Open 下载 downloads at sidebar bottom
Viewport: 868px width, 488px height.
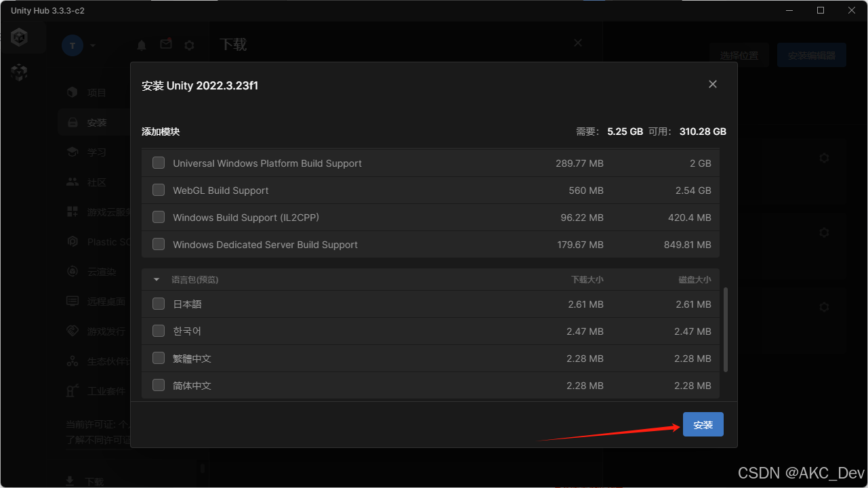(85, 481)
